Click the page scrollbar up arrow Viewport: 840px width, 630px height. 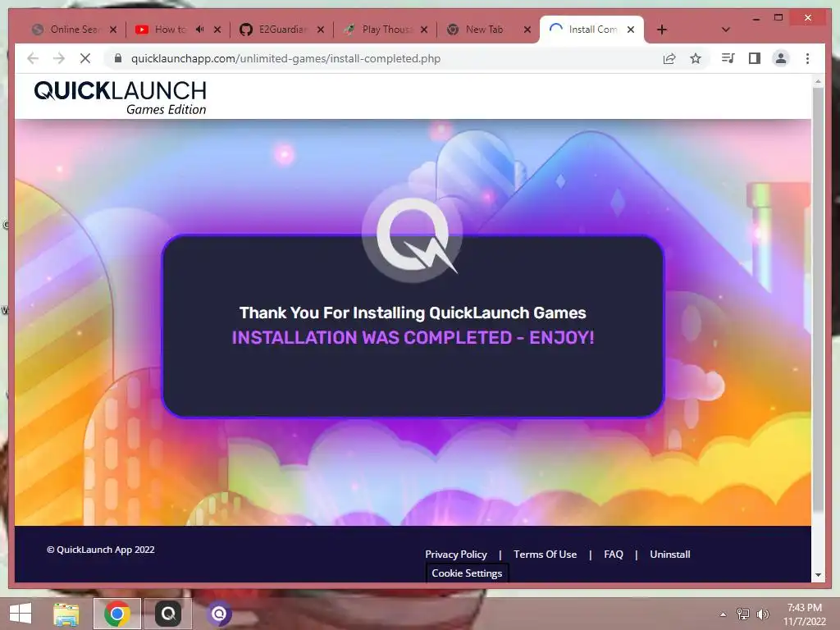click(818, 81)
